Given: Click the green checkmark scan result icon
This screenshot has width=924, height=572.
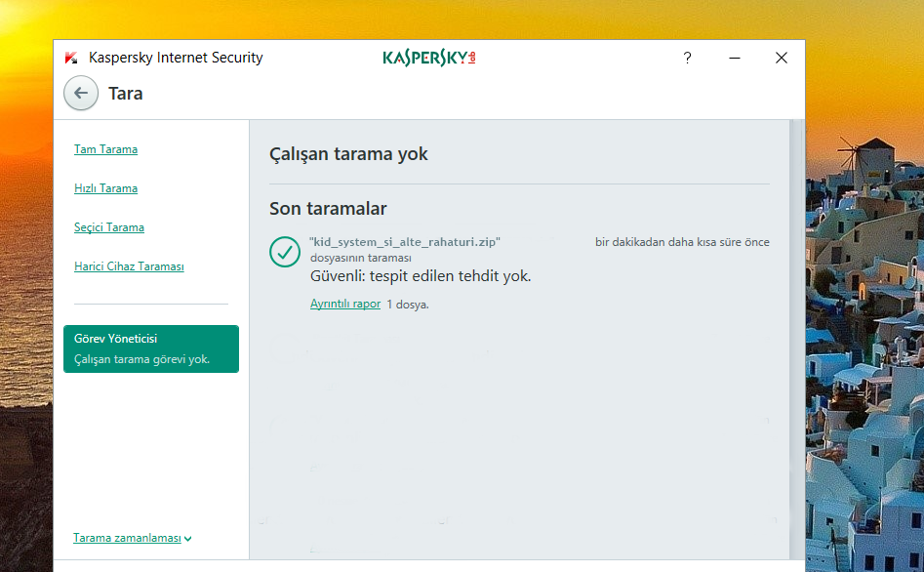Looking at the screenshot, I should point(285,252).
